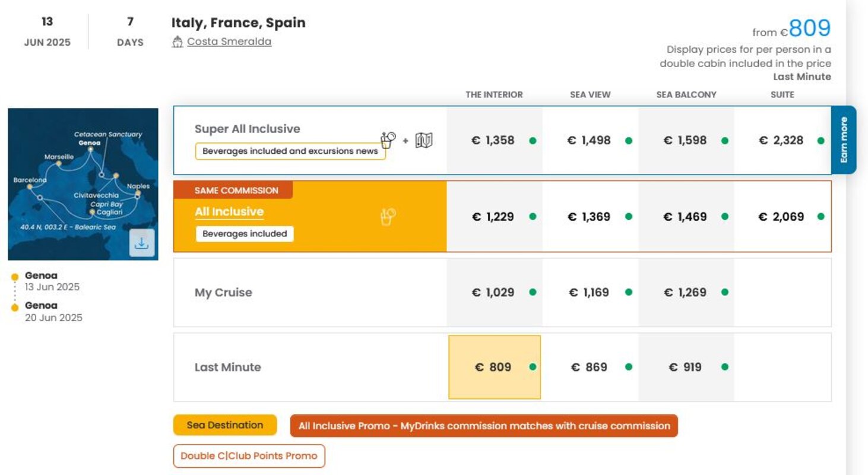Select Last Minute Interior price € 809

(x=495, y=367)
